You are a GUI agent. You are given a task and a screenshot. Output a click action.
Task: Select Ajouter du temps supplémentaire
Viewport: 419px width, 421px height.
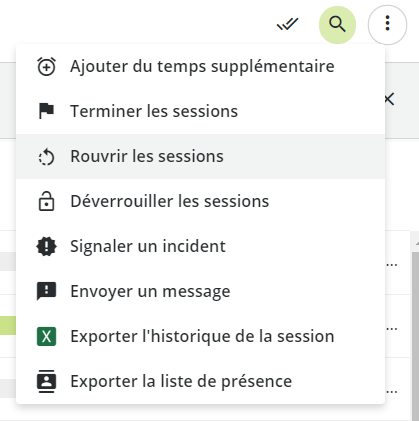tap(200, 66)
